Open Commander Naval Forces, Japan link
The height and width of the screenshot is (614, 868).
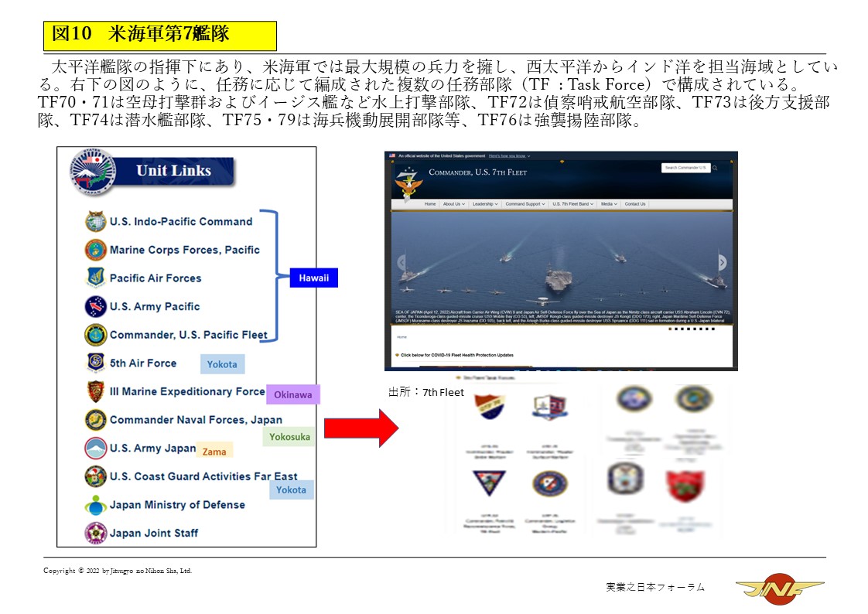196,420
